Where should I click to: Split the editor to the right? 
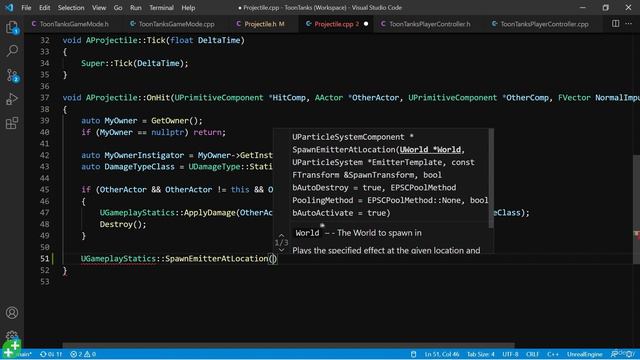click(x=615, y=24)
